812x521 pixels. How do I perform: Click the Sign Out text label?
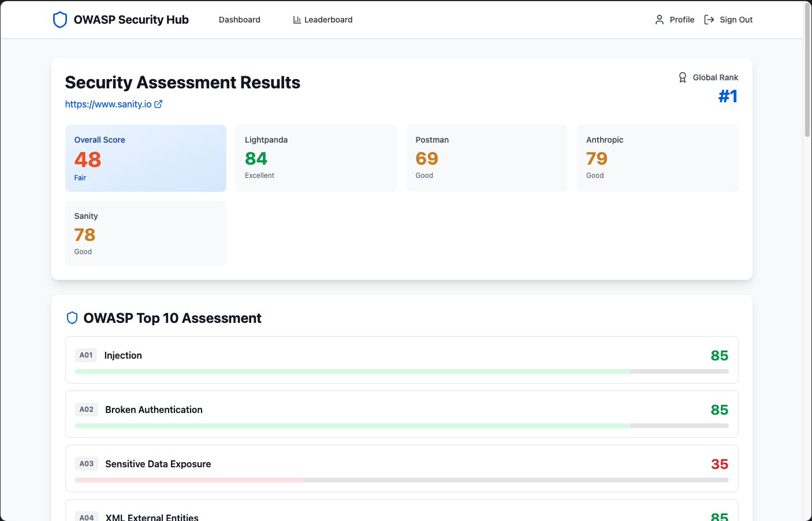click(736, 20)
